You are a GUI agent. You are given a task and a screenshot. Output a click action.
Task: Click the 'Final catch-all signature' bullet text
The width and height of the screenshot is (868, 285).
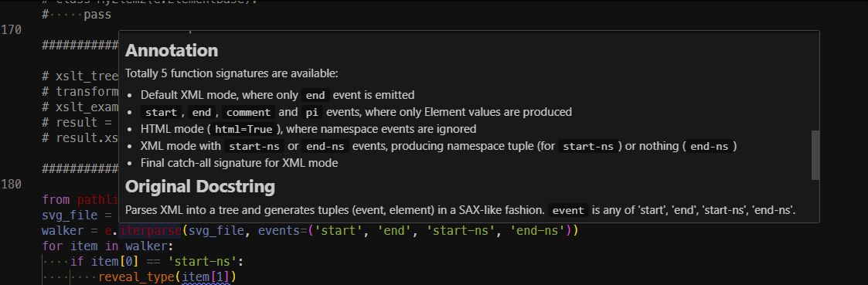coord(239,163)
